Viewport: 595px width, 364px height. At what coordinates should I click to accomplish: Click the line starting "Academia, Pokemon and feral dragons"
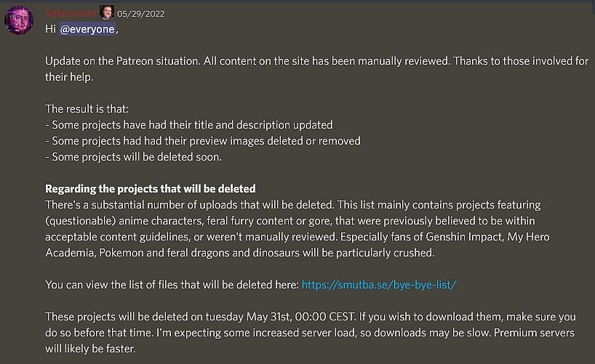pos(240,253)
